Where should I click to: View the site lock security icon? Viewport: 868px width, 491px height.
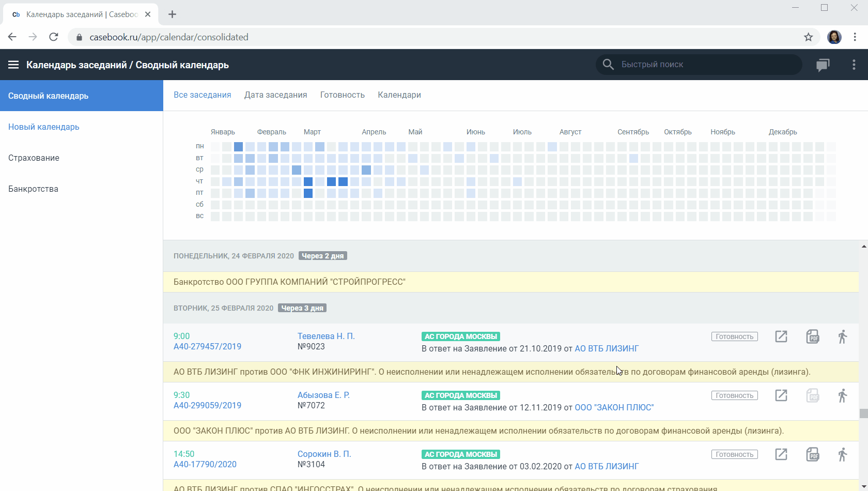(x=79, y=37)
